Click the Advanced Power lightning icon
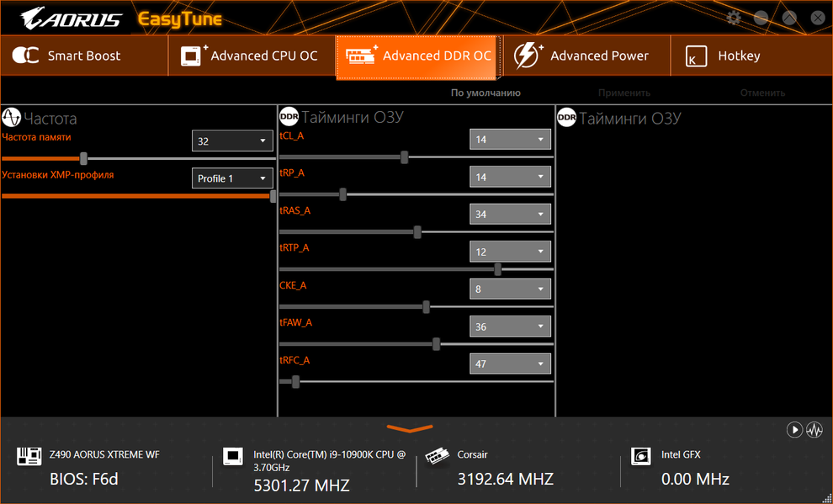Image resolution: width=833 pixels, height=504 pixels. click(528, 56)
